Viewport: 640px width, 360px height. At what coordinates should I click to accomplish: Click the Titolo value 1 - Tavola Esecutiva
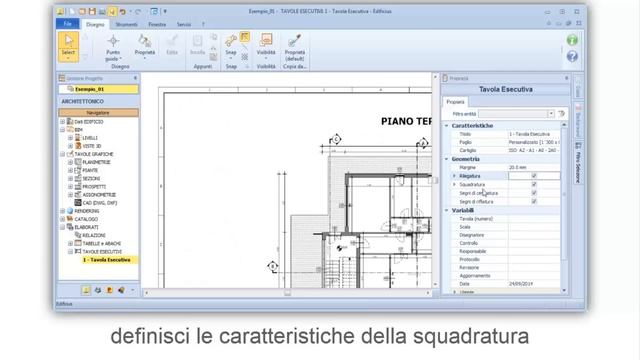tap(534, 134)
